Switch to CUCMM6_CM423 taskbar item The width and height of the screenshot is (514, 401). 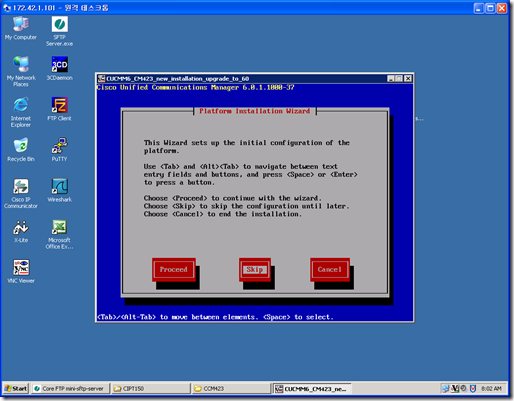coord(312,388)
